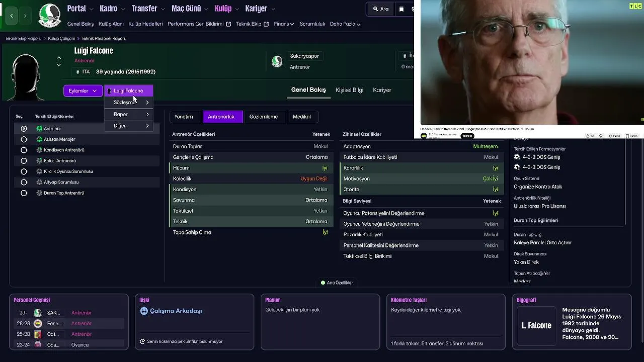Viewport: 644px width, 362px height.
Task: Open the Eylemler dropdown button
Action: [83, 91]
